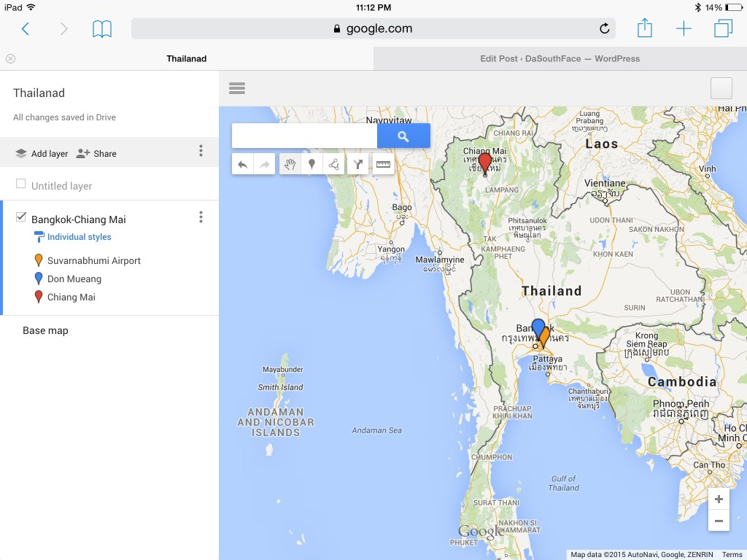The height and width of the screenshot is (560, 747).
Task: Select Chiang Mai list item
Action: (71, 297)
